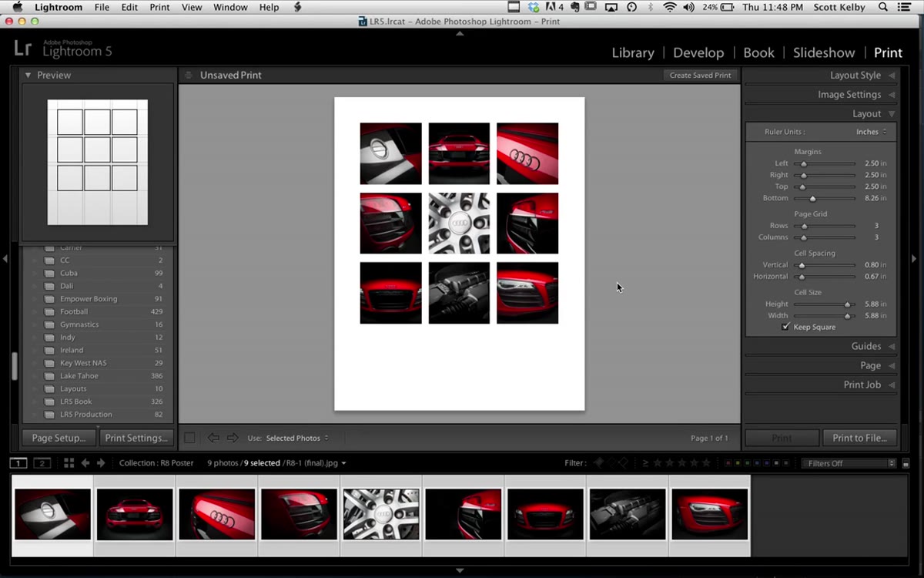Open volume control in menu bar

coord(688,7)
